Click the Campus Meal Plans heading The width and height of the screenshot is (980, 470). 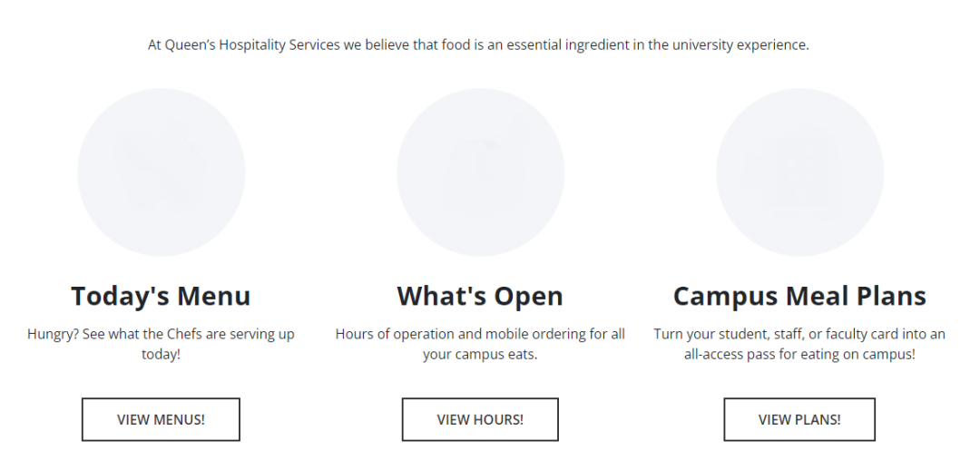tap(799, 296)
